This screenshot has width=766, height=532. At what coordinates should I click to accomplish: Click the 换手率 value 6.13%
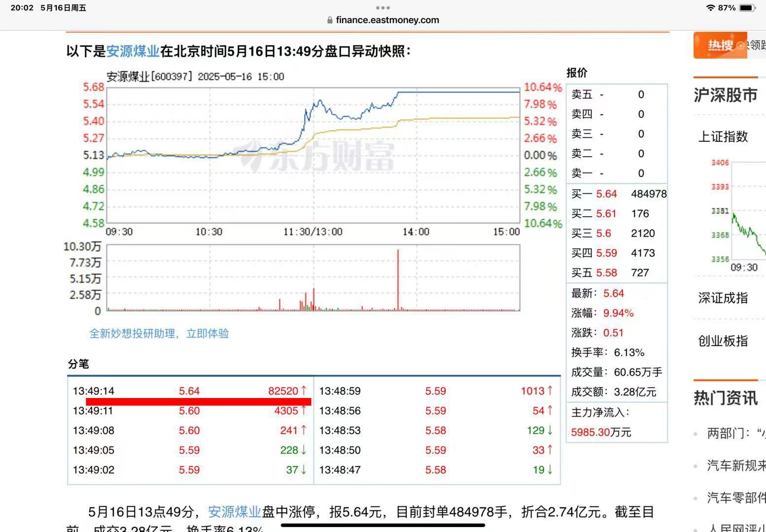click(629, 353)
